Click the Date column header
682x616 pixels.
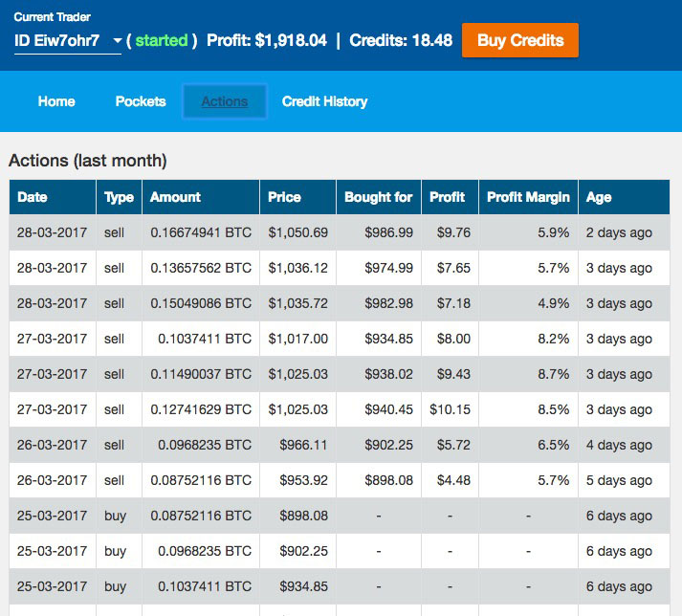[53, 197]
